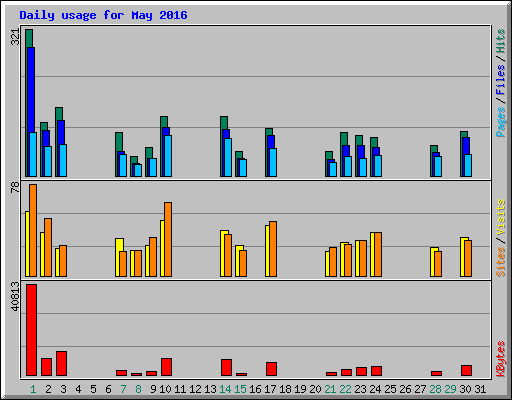The width and height of the screenshot is (512, 400).
Task: Click day 14 on the x-axis
Action: [225, 389]
